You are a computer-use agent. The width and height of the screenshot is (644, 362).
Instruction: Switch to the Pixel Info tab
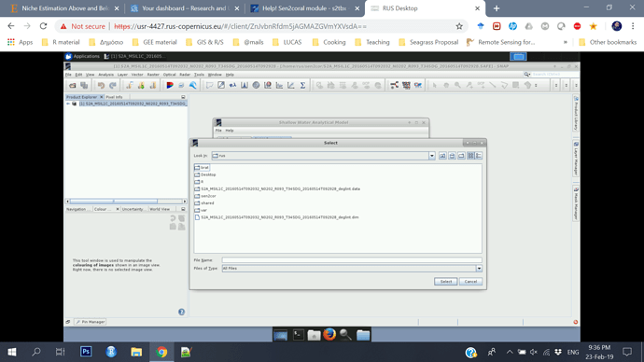click(x=114, y=97)
